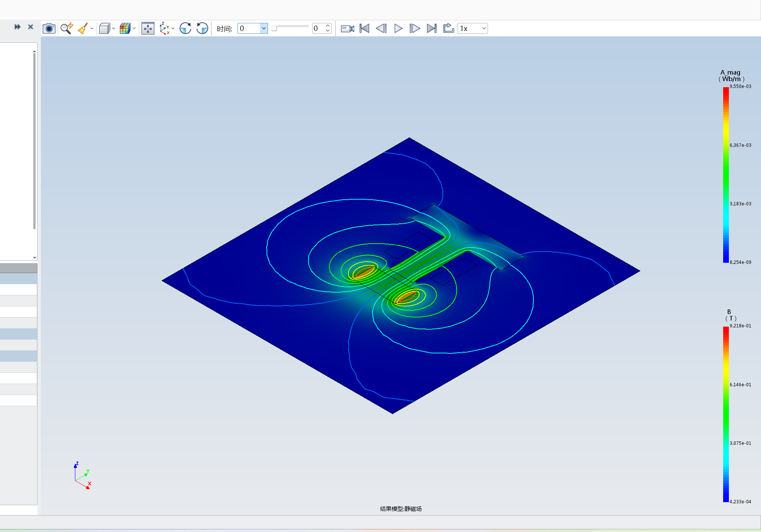Image resolution: width=761 pixels, height=532 pixels.
Task: Rotate view counter-clockwise icon
Action: (202, 28)
